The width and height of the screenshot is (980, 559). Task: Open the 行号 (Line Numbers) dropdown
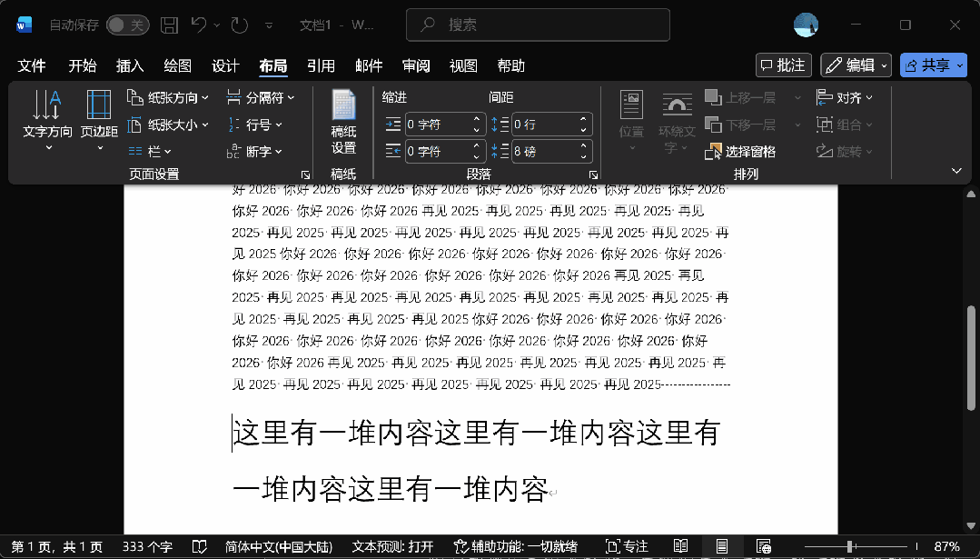254,125
